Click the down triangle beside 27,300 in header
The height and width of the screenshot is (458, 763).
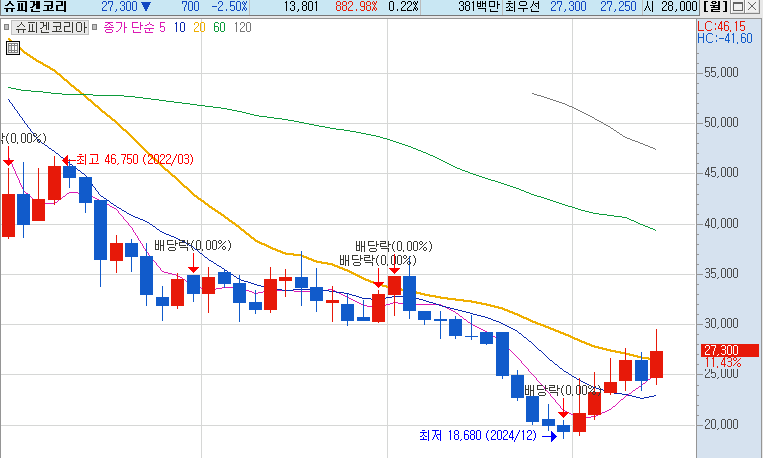click(146, 7)
